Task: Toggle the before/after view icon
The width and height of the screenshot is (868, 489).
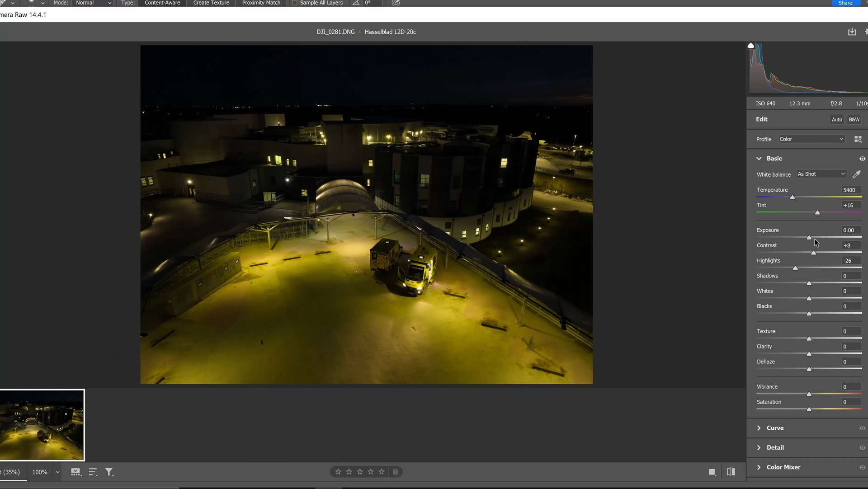Action: click(731, 472)
